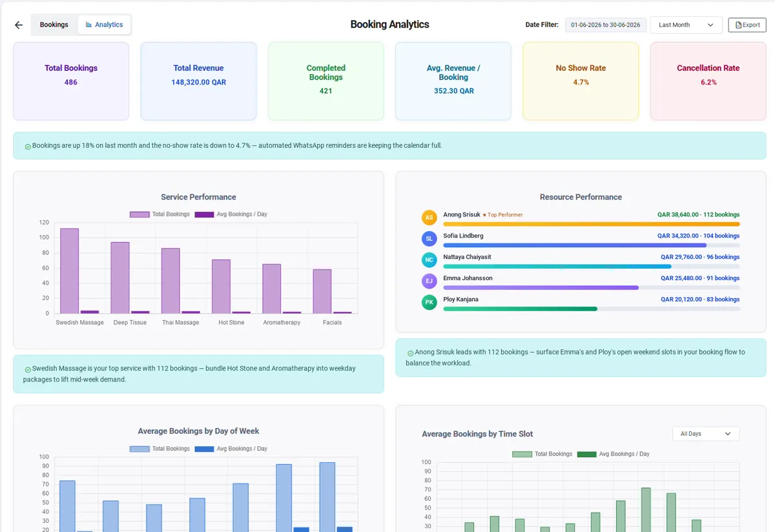Click Anong Srisuk's orange progress bar

point(592,224)
